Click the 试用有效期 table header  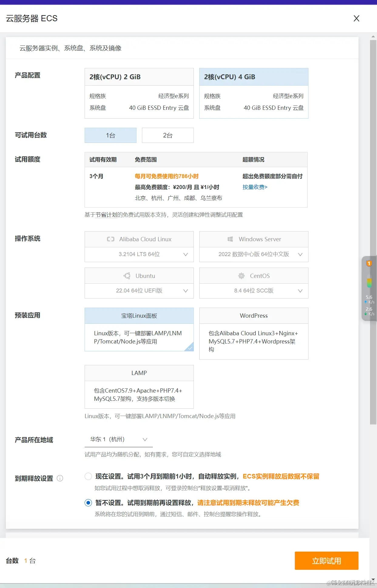pyautogui.click(x=103, y=160)
